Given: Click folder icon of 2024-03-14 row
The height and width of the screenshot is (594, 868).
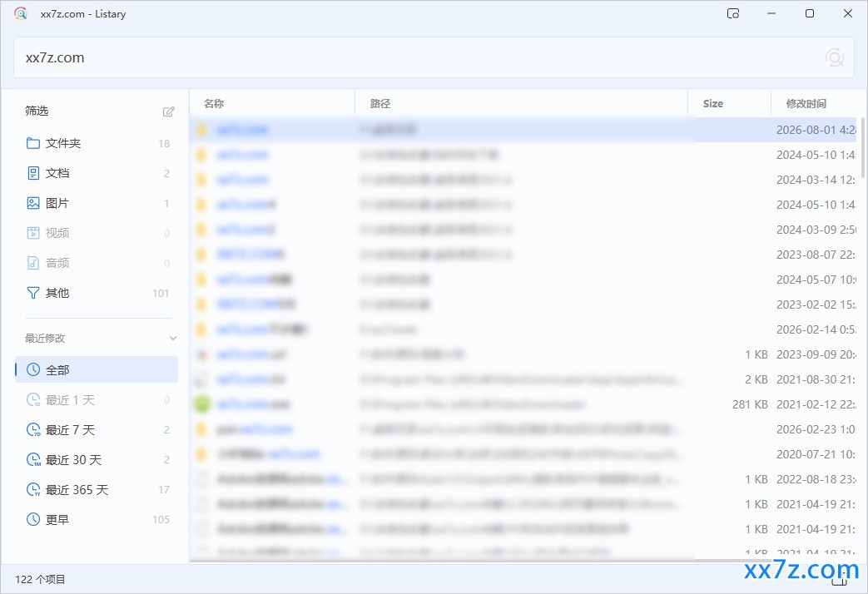Looking at the screenshot, I should click(201, 180).
